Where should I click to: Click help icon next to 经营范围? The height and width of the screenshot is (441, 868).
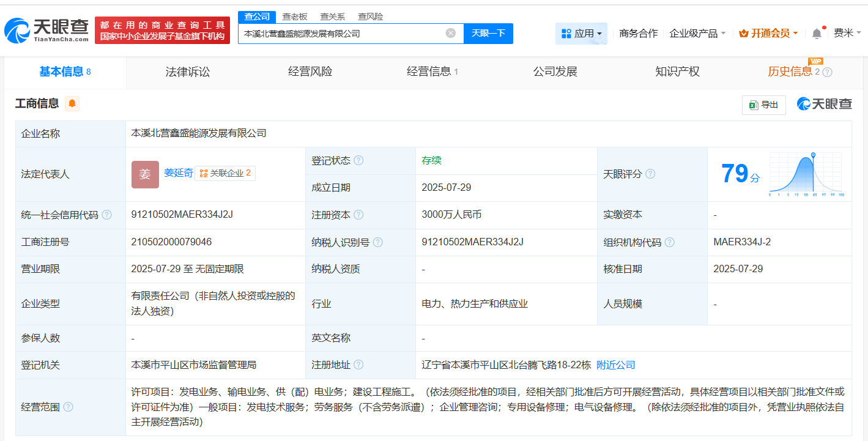coord(68,407)
